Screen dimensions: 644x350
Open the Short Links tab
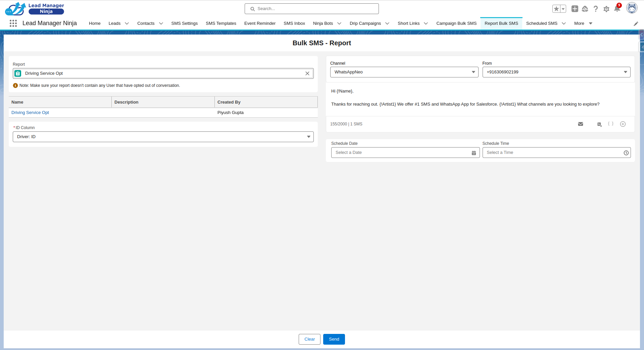pos(408,23)
